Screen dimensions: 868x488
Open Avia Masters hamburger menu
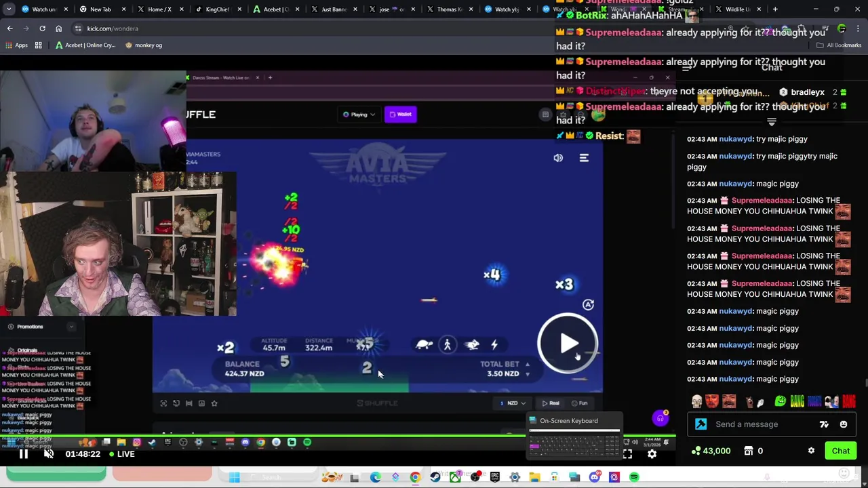click(584, 158)
